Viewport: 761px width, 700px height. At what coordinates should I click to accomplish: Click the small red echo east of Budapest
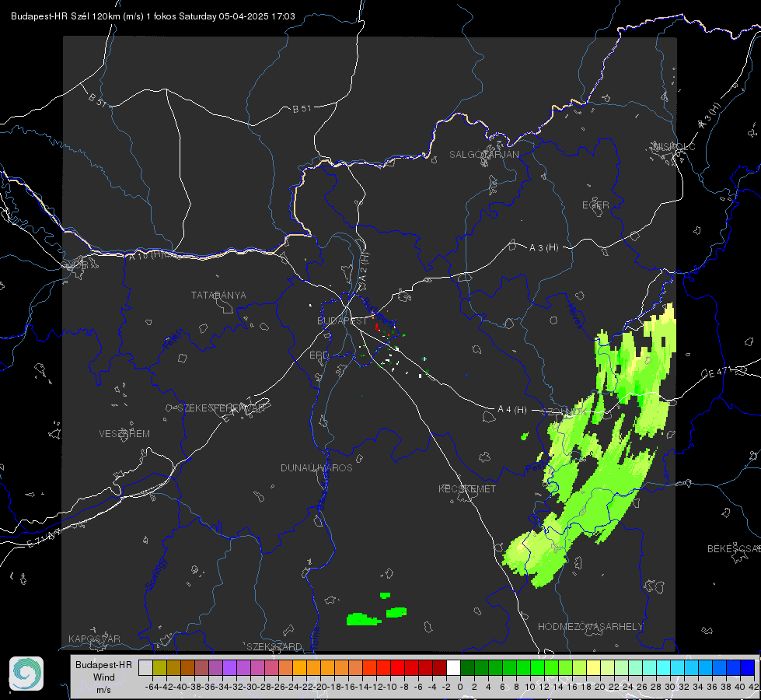pos(377,327)
